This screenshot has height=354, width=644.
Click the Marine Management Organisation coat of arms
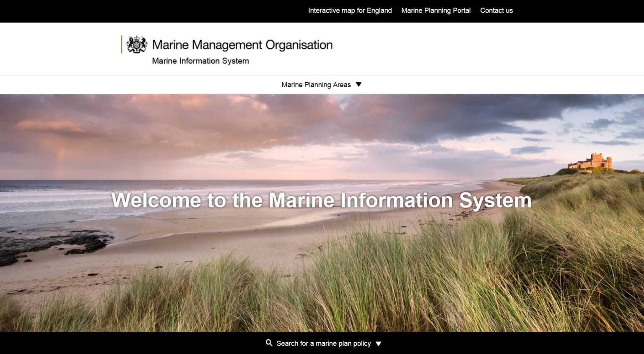[137, 43]
